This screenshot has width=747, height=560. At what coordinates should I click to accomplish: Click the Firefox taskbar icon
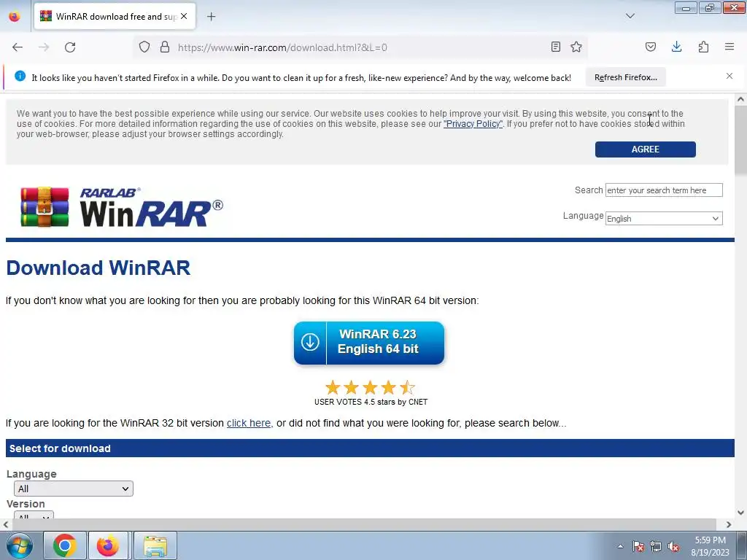(108, 545)
